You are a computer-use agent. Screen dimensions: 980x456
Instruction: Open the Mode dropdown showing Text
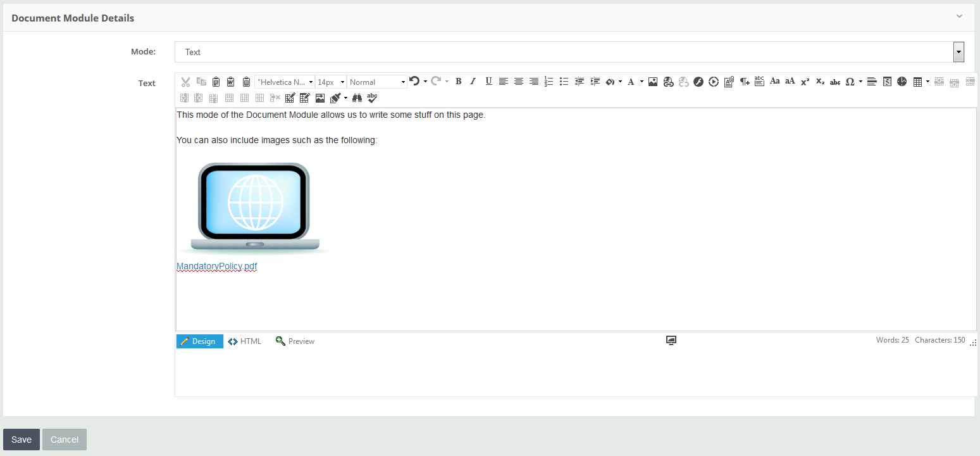pyautogui.click(x=958, y=51)
